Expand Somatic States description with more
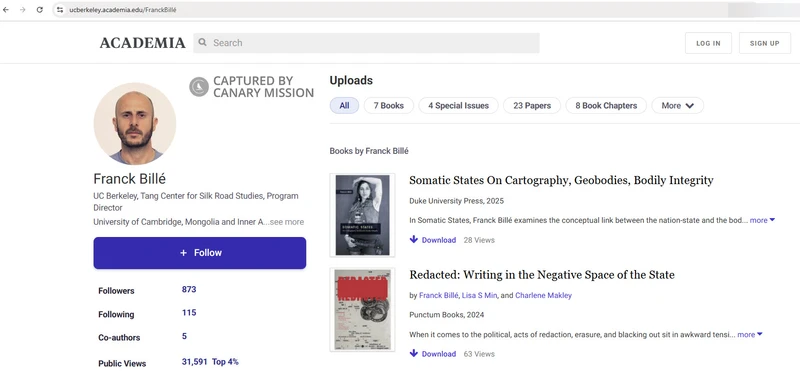The image size is (800, 371). (x=762, y=220)
